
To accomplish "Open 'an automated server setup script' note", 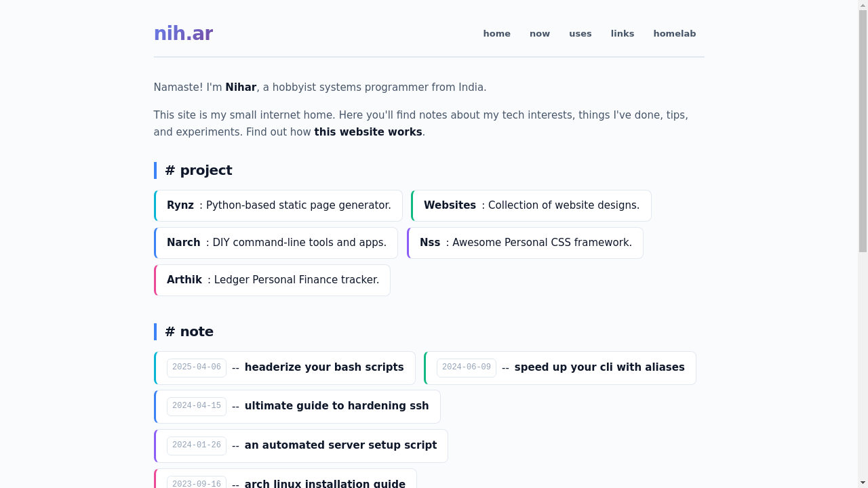I will [340, 445].
